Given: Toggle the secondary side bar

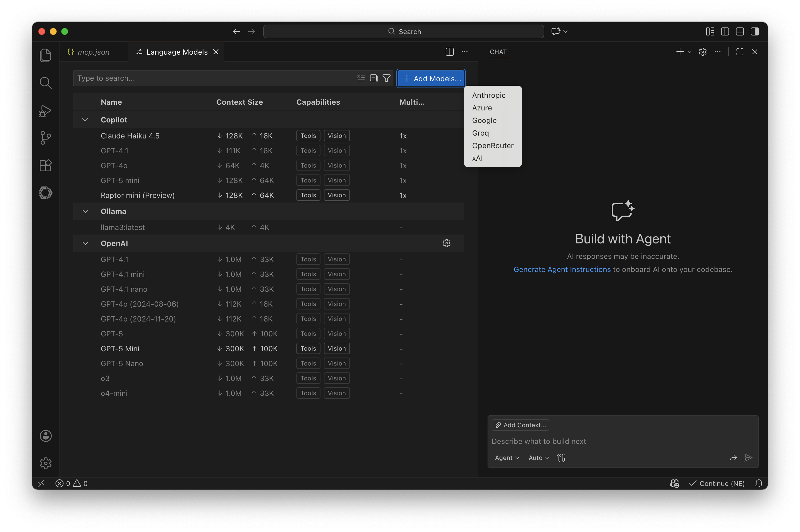Looking at the screenshot, I should (x=755, y=31).
